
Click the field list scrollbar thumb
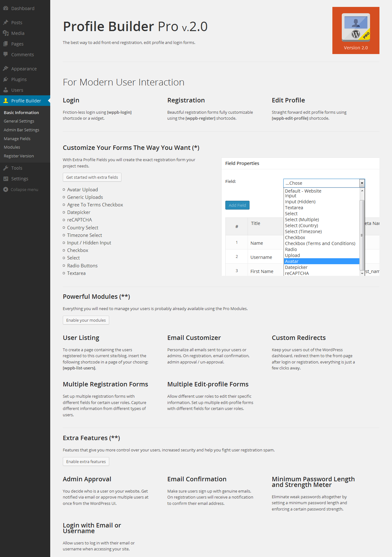pos(362,235)
